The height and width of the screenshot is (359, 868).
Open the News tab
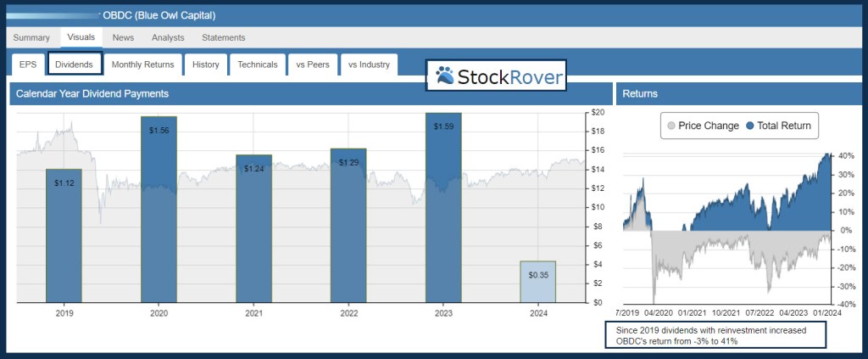click(123, 37)
